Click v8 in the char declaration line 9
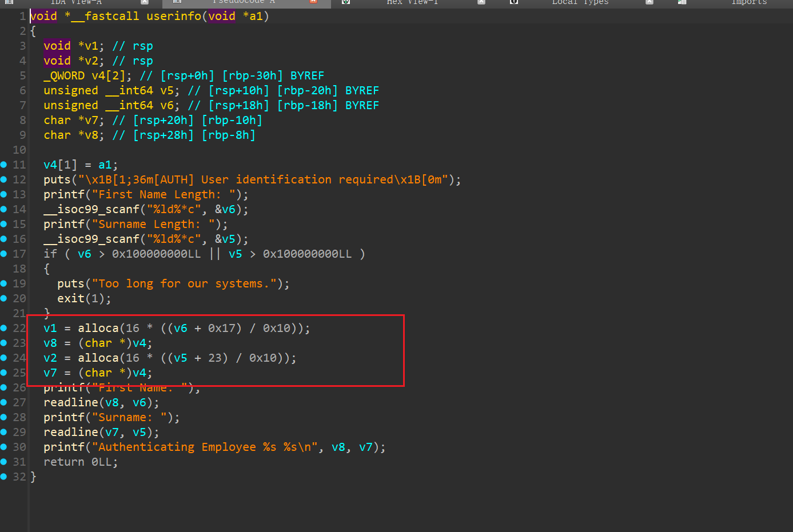 click(x=91, y=135)
